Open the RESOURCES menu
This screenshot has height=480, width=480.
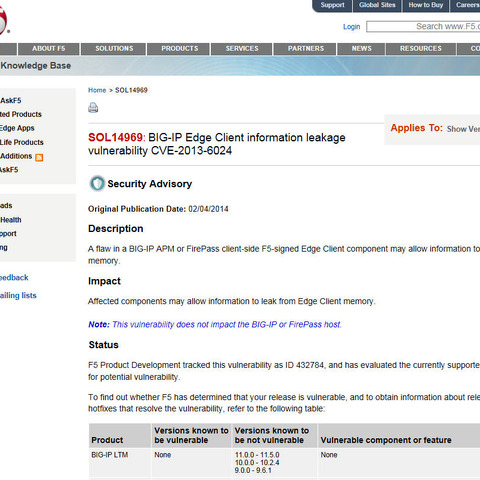pos(421,49)
